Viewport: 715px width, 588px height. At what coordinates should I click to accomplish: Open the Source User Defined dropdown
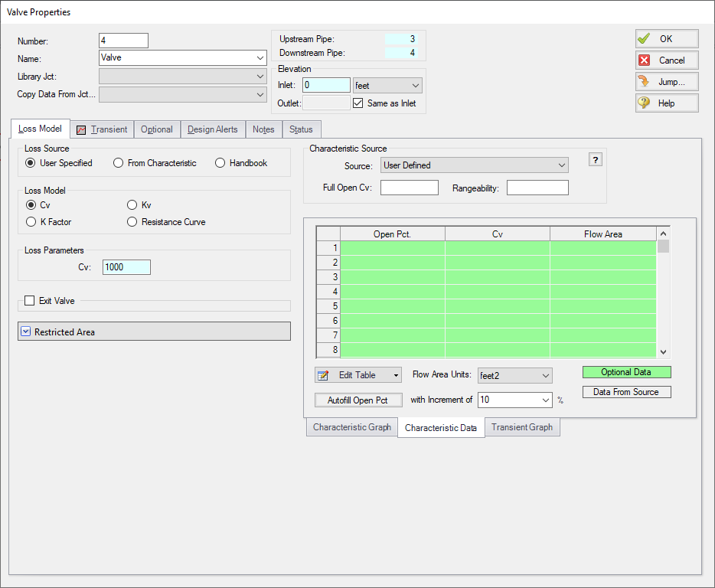pos(474,165)
